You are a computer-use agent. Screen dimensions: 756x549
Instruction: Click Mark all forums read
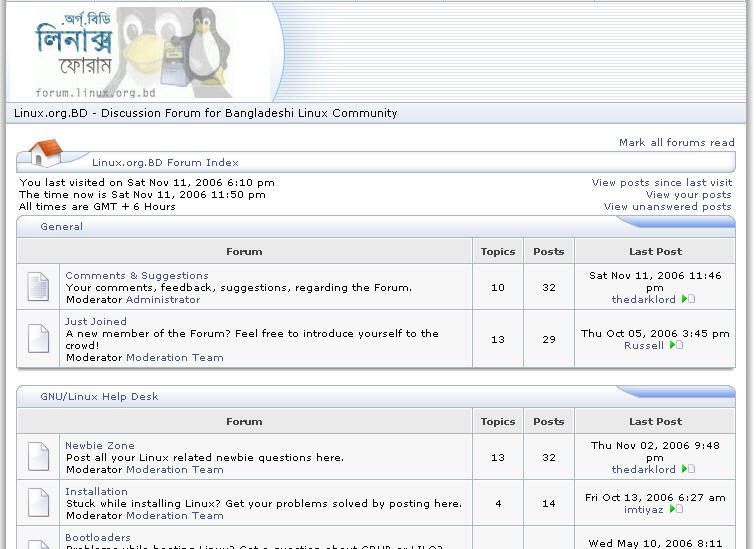[x=676, y=142]
